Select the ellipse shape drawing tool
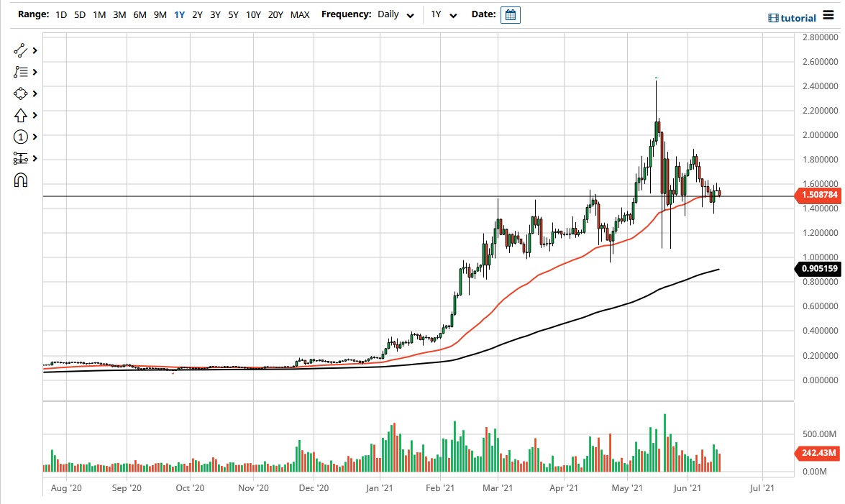This screenshot has height=504, width=845. pos(19,93)
